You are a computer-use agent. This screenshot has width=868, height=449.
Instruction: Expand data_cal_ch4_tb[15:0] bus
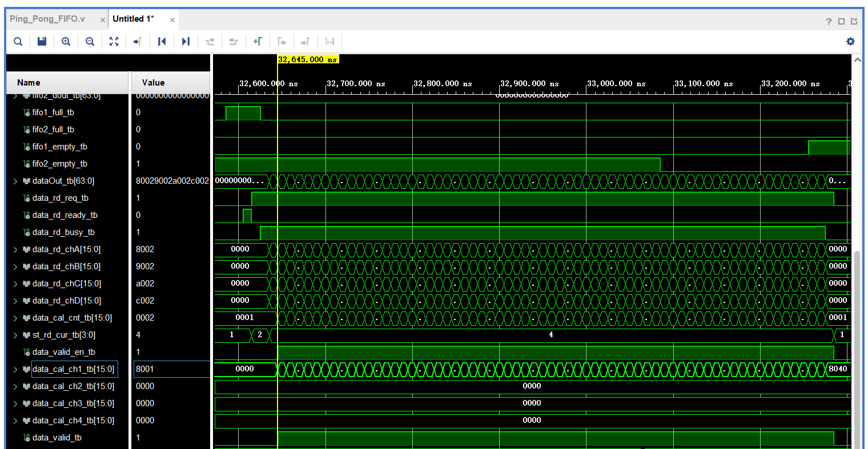click(15, 420)
